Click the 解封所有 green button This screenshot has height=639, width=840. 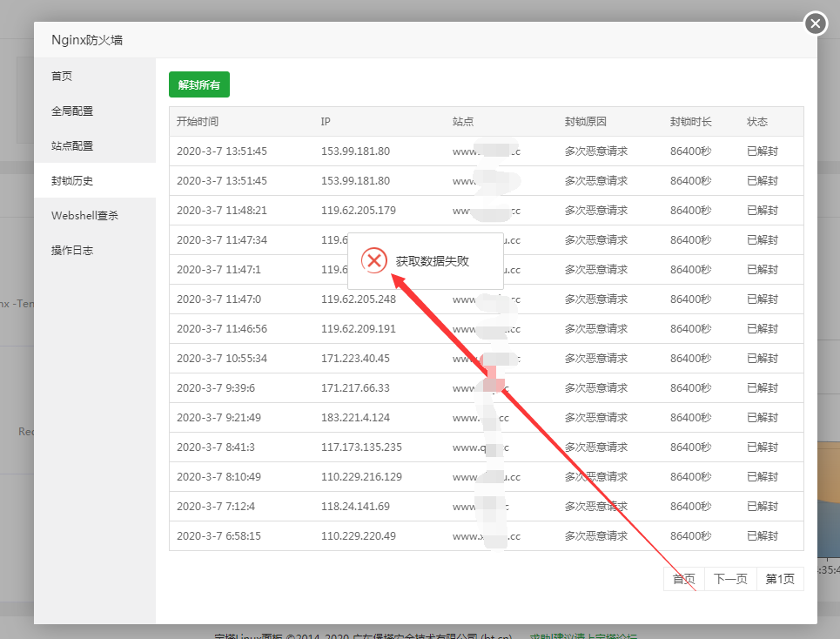[198, 84]
